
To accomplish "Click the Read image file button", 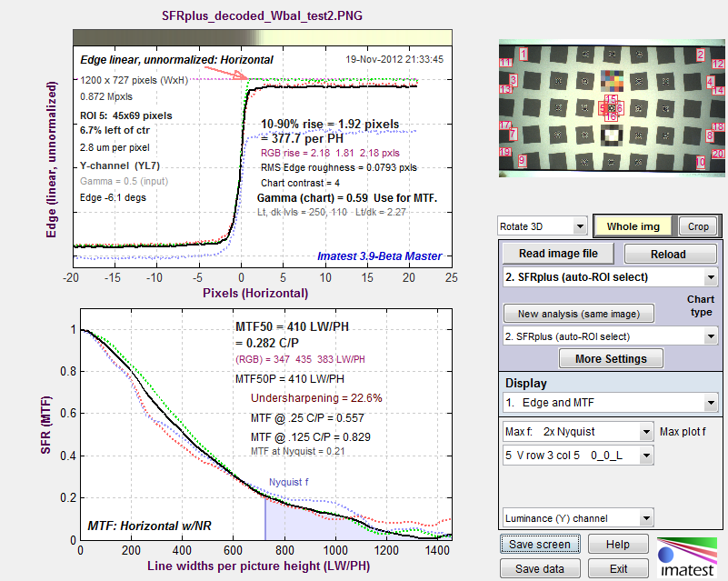I will pyautogui.click(x=558, y=254).
